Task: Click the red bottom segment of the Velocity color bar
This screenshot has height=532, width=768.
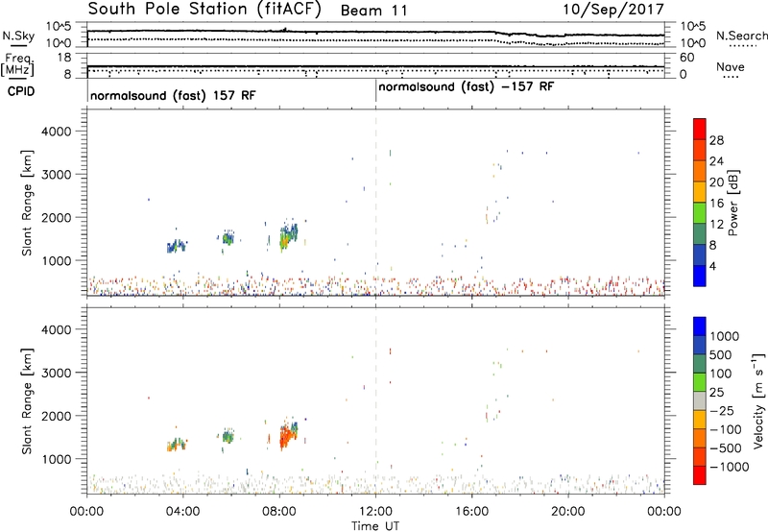Action: 700,475
